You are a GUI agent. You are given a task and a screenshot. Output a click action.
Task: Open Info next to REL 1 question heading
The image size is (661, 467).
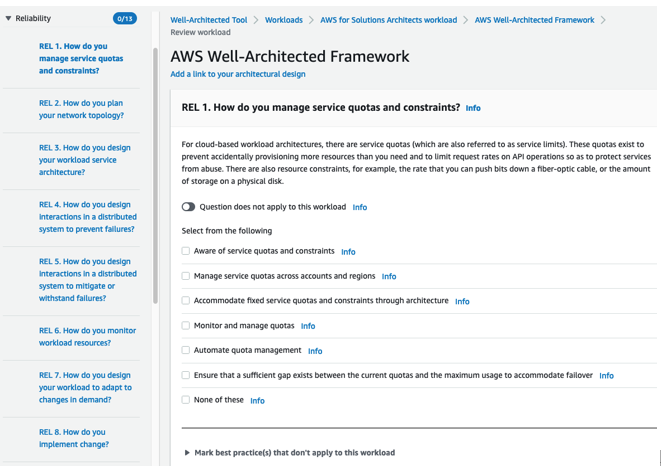pyautogui.click(x=473, y=108)
